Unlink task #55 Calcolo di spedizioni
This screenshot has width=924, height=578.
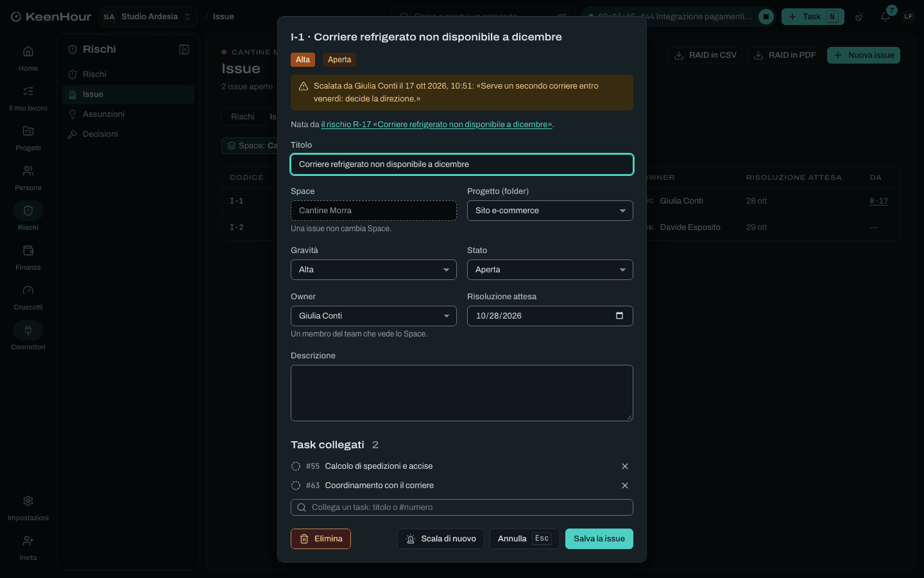click(625, 466)
